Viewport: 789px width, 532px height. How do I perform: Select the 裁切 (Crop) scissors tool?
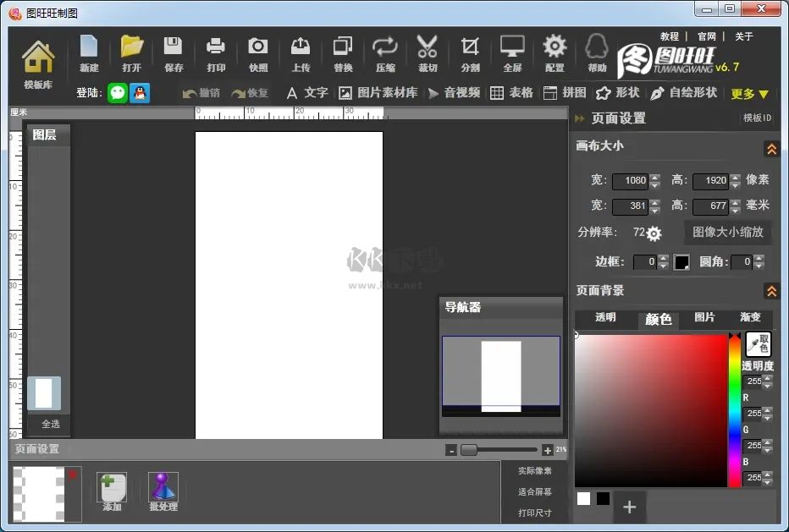[428, 52]
